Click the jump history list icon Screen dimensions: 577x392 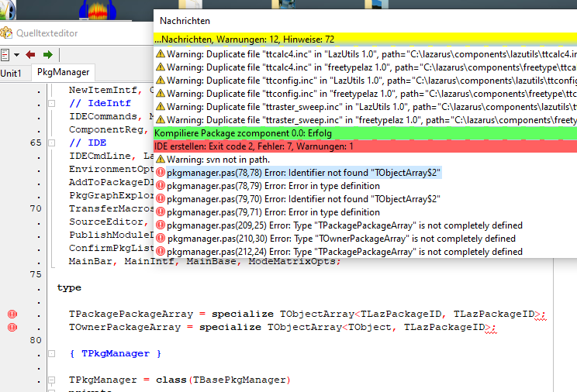5,54
